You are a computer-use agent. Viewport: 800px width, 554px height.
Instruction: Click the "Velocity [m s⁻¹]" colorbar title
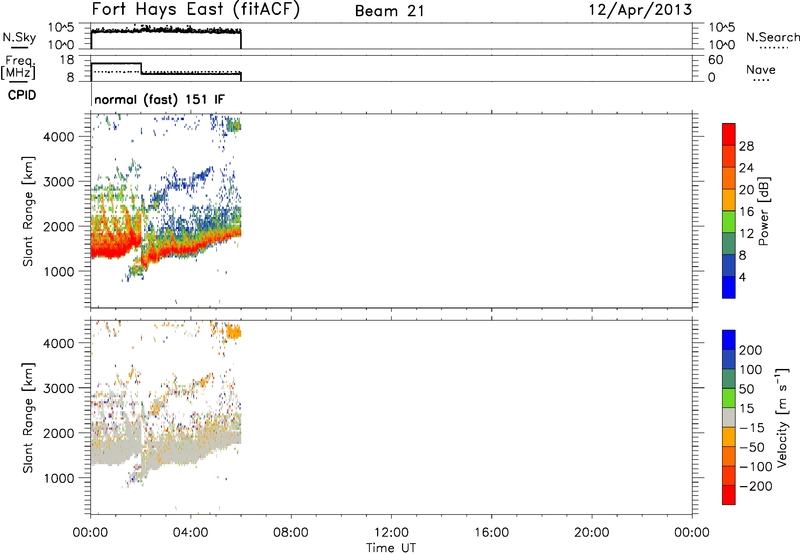pyautogui.click(x=782, y=417)
